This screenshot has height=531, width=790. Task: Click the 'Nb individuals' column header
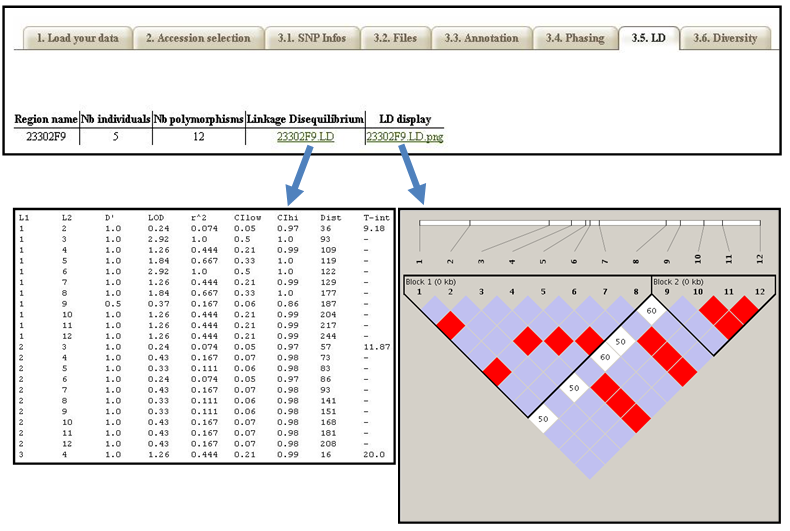(x=116, y=119)
